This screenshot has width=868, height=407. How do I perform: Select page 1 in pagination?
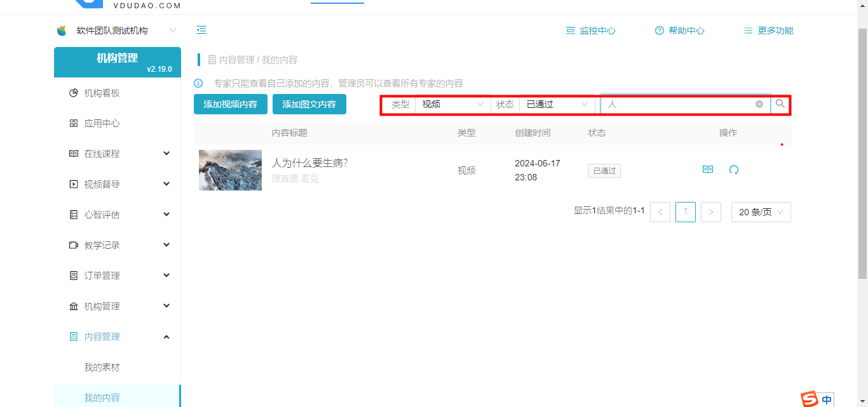(x=686, y=212)
